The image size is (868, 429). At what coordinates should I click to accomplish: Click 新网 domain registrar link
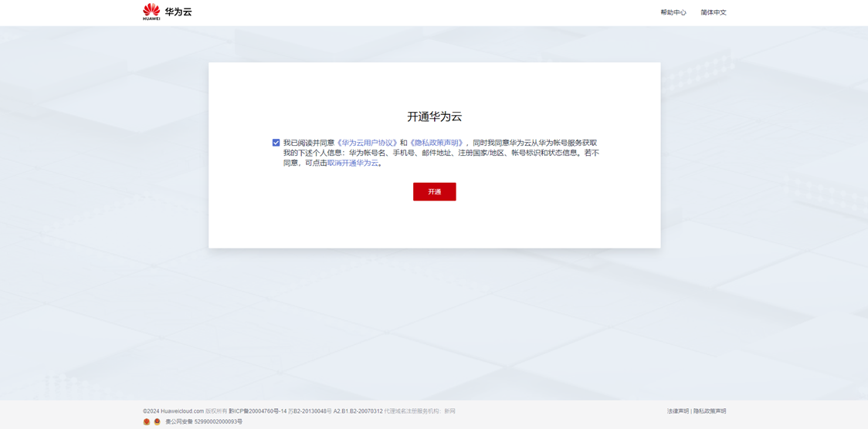click(449, 411)
